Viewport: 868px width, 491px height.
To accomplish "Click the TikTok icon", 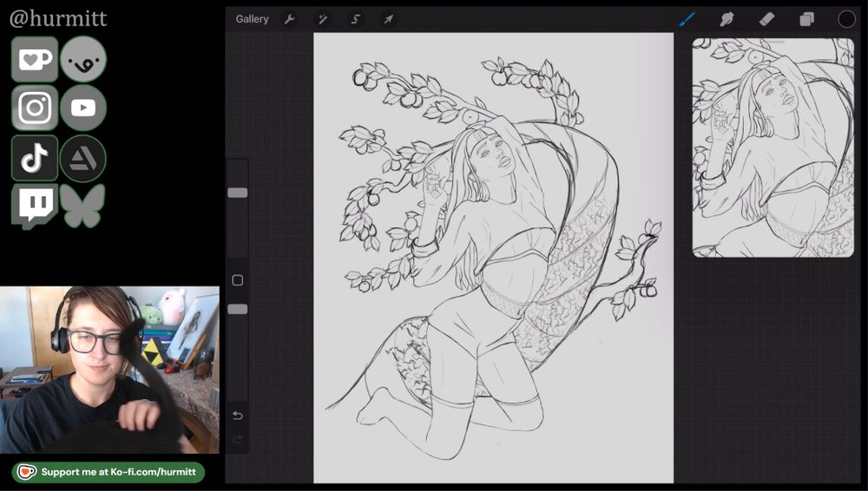I will point(35,158).
